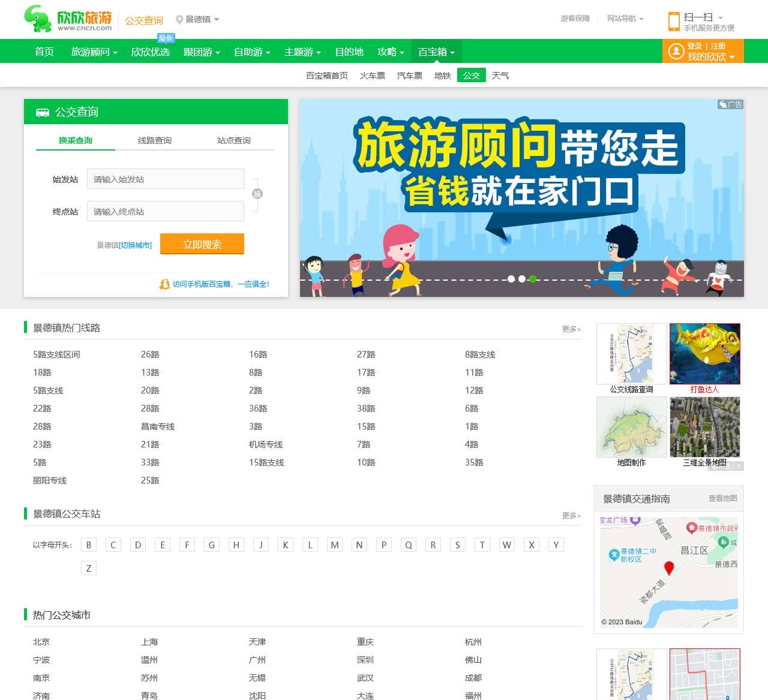Click the 登录 link
The height and width of the screenshot is (700, 768).
(695, 46)
